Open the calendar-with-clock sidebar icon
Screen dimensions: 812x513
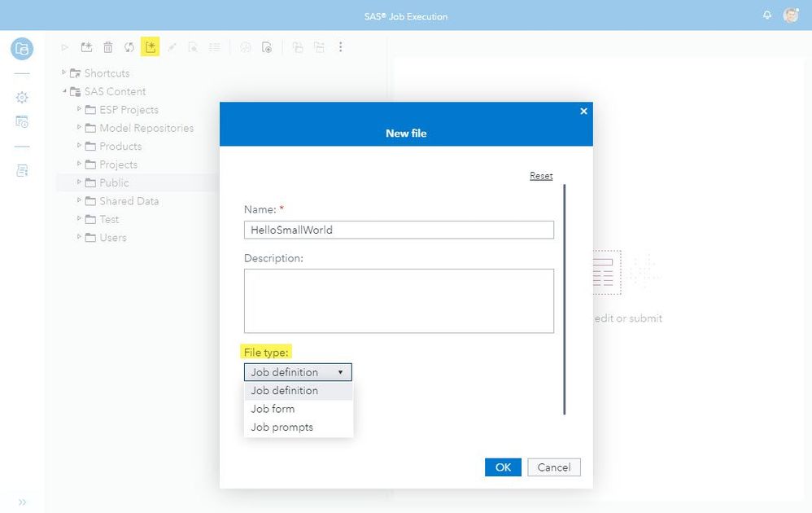[x=22, y=122]
